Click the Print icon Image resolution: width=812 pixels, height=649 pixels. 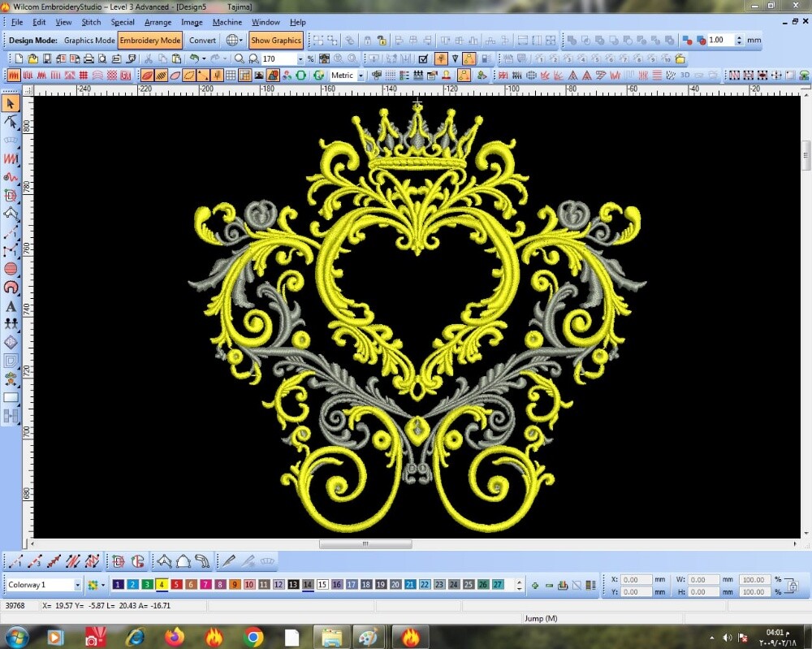[89, 59]
